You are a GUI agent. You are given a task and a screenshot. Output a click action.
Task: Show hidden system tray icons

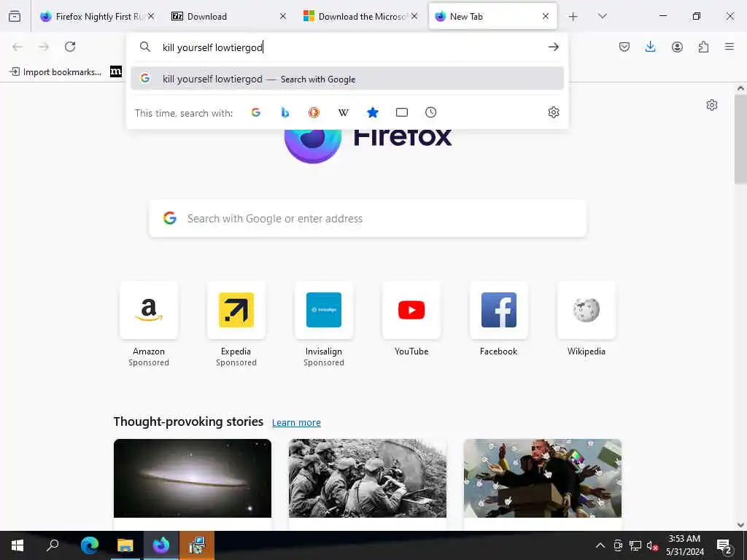click(600, 545)
